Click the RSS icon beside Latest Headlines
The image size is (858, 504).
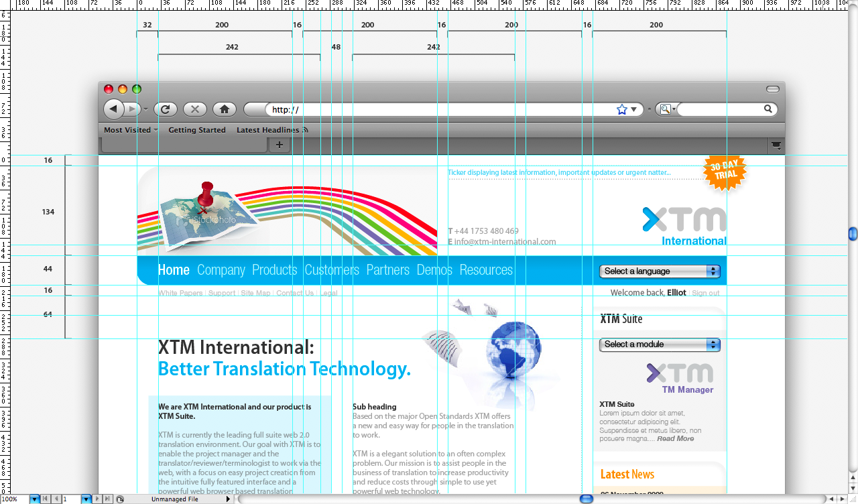pos(305,130)
